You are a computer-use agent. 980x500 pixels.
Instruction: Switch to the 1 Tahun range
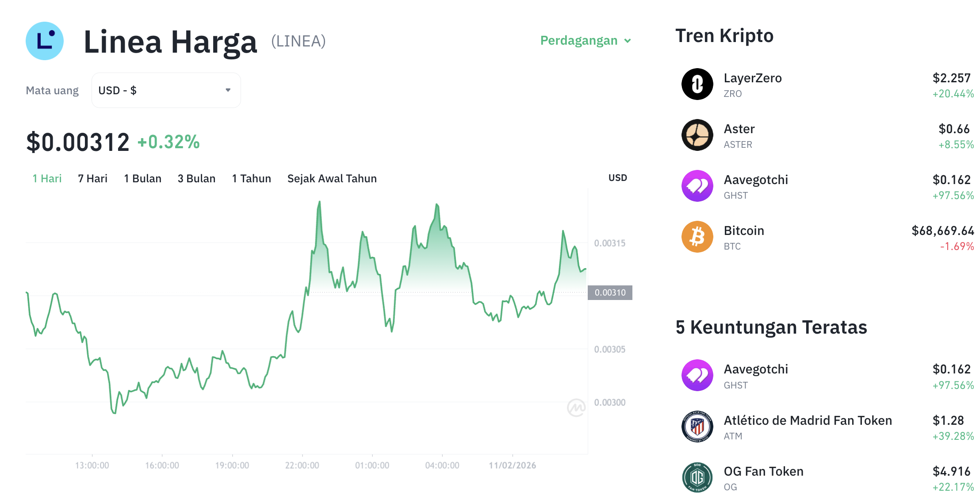point(251,178)
